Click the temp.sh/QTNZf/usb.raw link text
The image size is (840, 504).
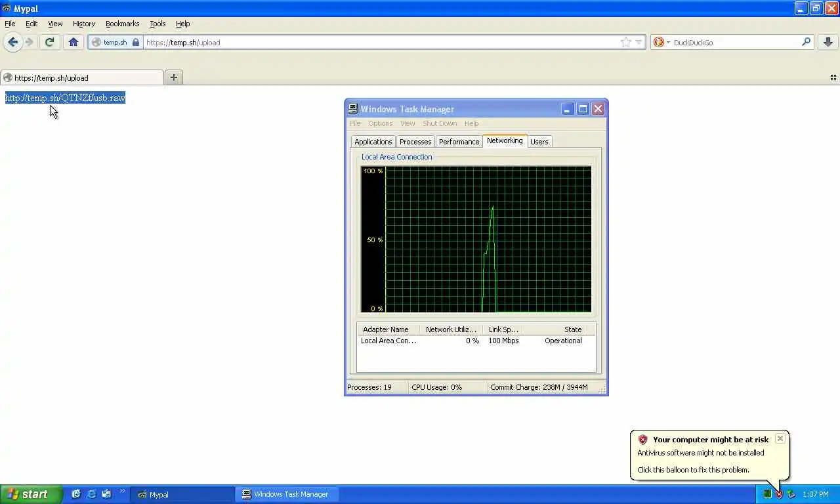tap(65, 98)
